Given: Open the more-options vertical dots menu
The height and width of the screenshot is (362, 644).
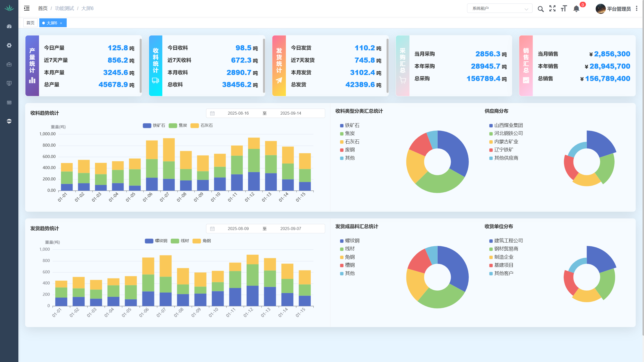Looking at the screenshot, I should 637,9.
